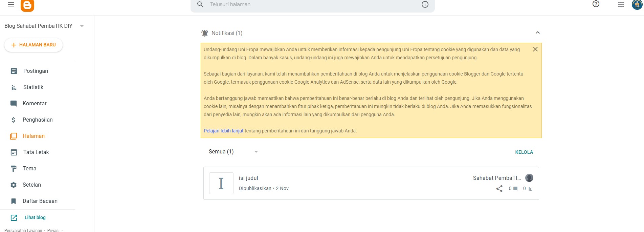644x232 pixels.
Task: Click the Blogger logo icon
Action: coord(27,5)
